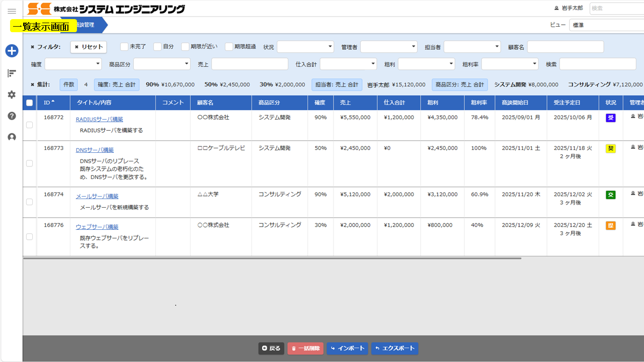Viewport: 644px width, 362px height.
Task: Expand the 担当者 filter dropdown
Action: point(472,47)
